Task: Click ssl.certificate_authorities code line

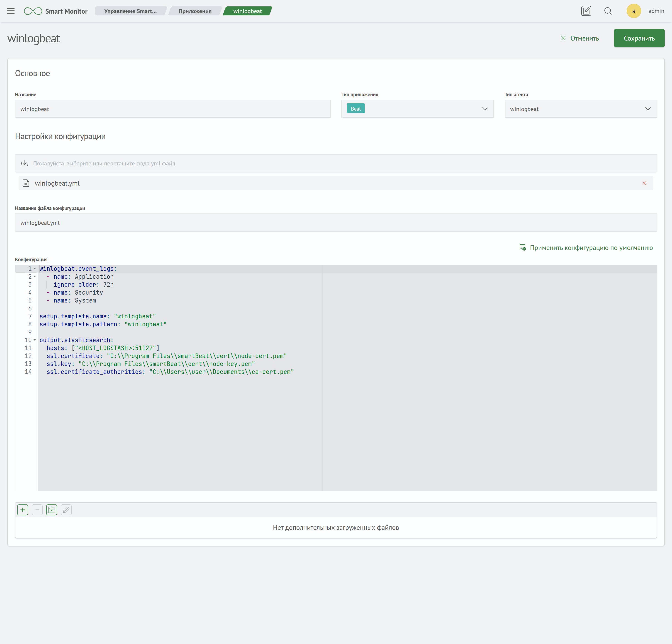Action: coord(170,372)
